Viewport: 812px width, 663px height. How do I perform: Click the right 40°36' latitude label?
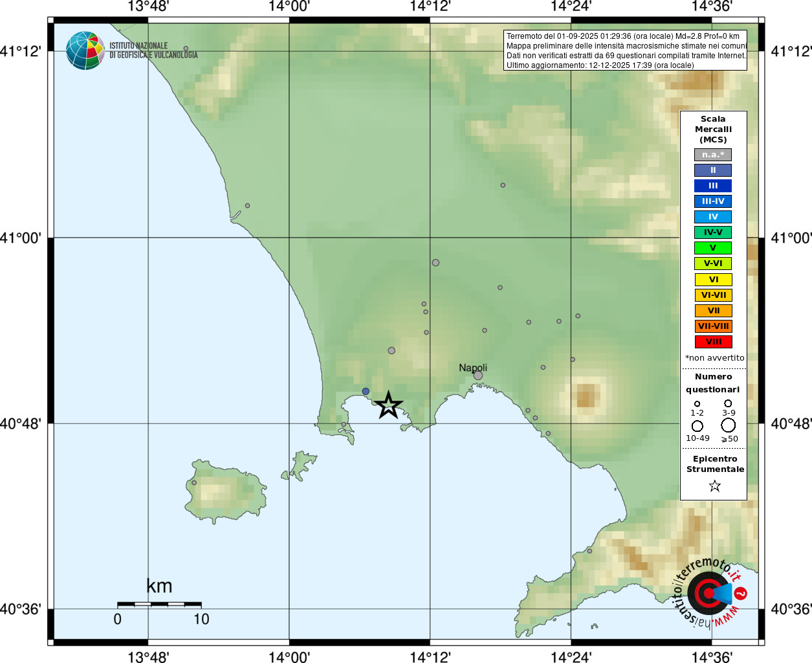[791, 609]
